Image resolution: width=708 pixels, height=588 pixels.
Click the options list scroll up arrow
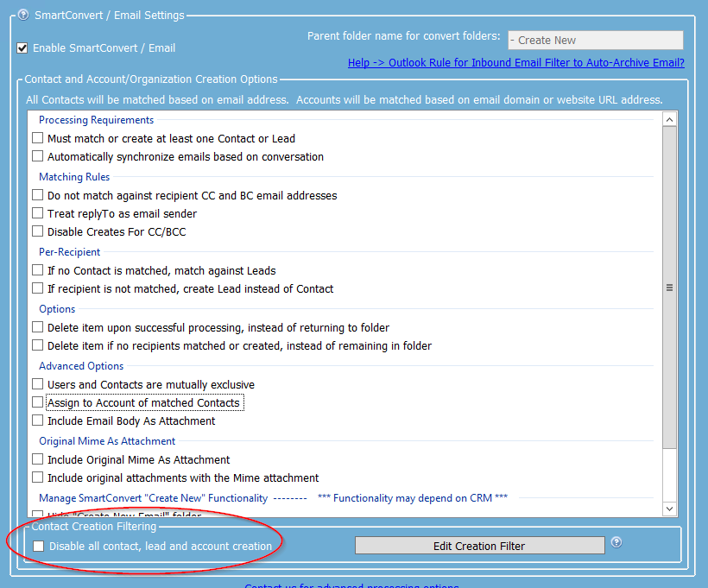669,119
